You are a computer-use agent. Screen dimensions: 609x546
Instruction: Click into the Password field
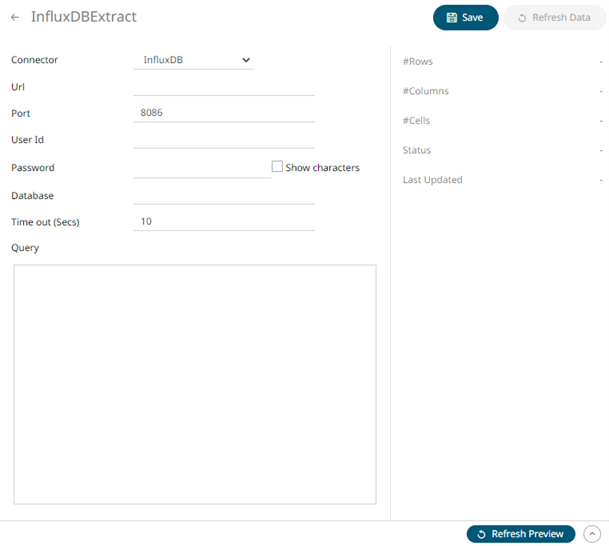click(201, 168)
